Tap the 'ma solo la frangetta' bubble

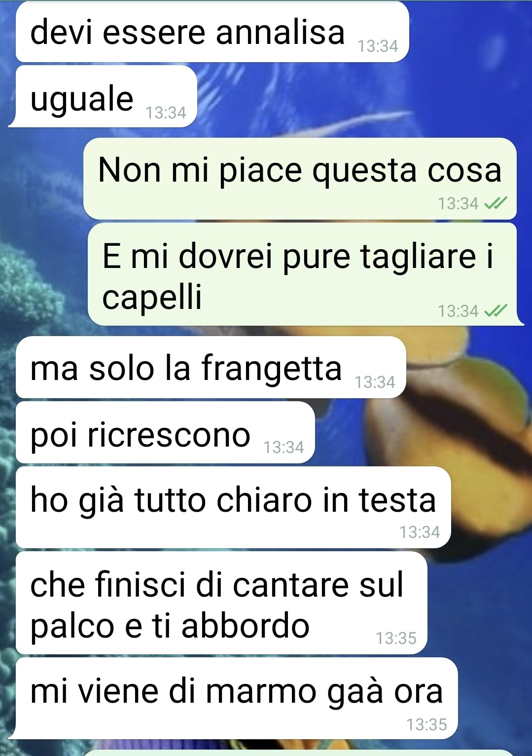click(x=211, y=368)
